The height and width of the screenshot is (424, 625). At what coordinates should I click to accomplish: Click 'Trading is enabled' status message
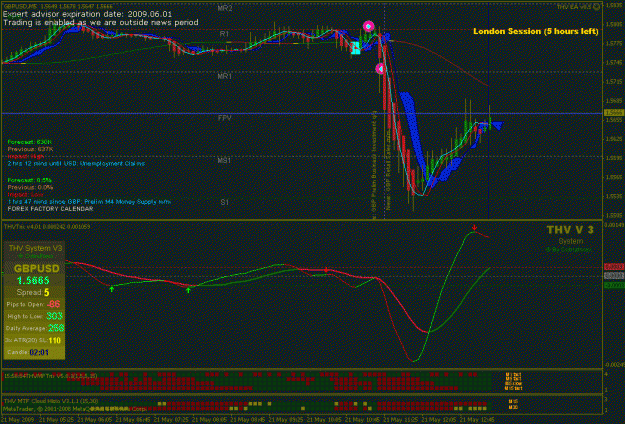click(x=100, y=22)
